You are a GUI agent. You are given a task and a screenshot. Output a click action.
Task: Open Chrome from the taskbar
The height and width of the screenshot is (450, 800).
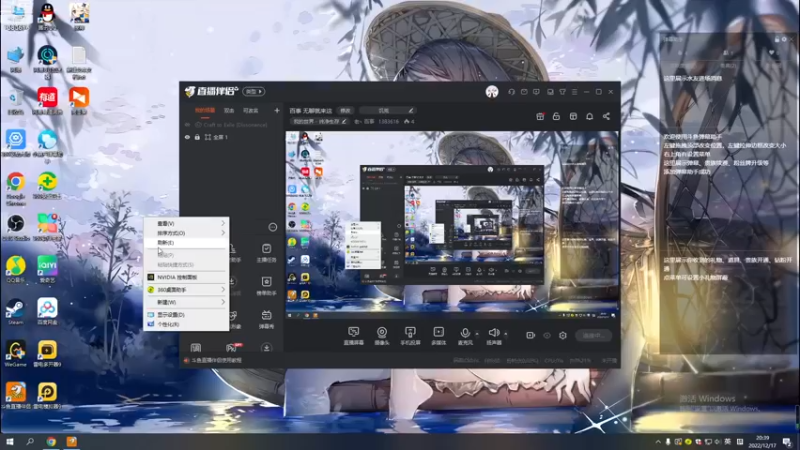(x=51, y=441)
